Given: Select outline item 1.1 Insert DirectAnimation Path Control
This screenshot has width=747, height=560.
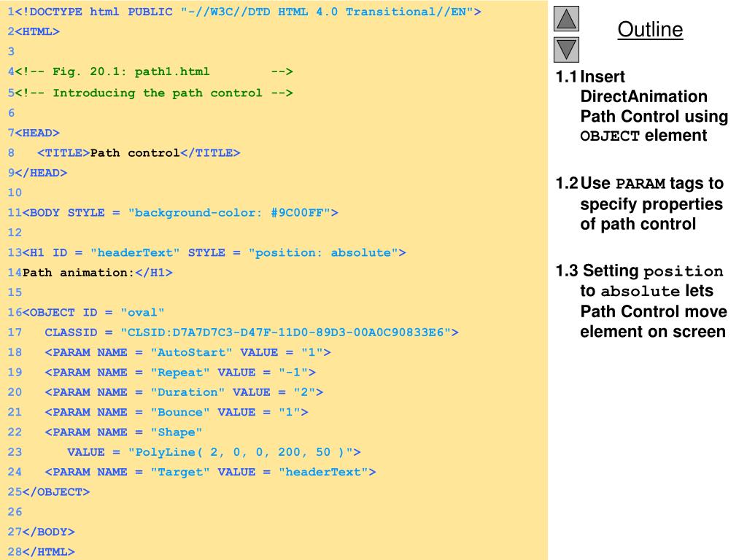Looking at the screenshot, I should [642, 106].
